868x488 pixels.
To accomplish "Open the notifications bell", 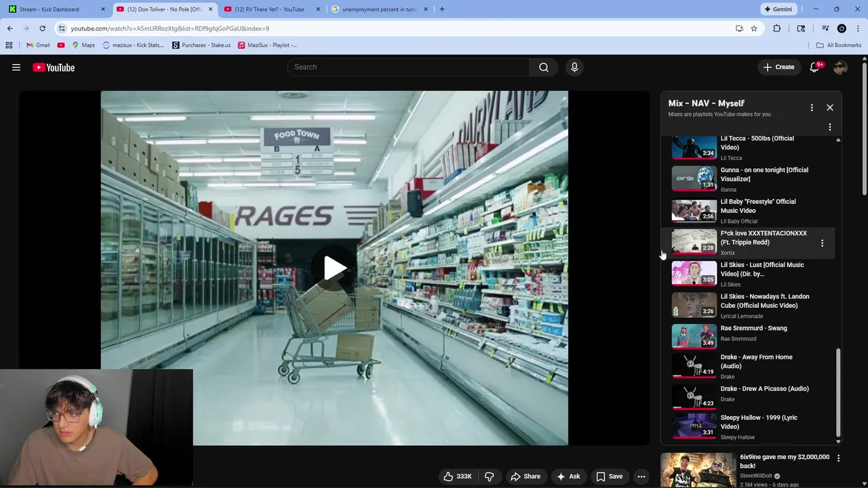I will point(815,67).
